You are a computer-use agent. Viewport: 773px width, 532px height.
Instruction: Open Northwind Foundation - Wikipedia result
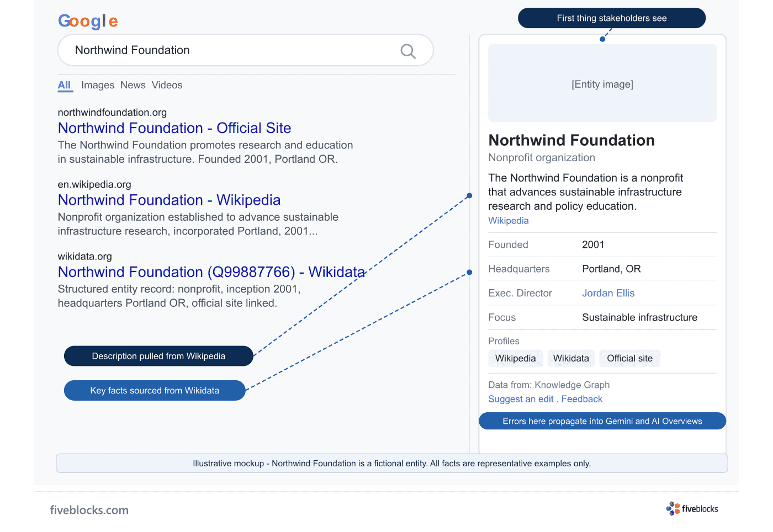point(170,200)
